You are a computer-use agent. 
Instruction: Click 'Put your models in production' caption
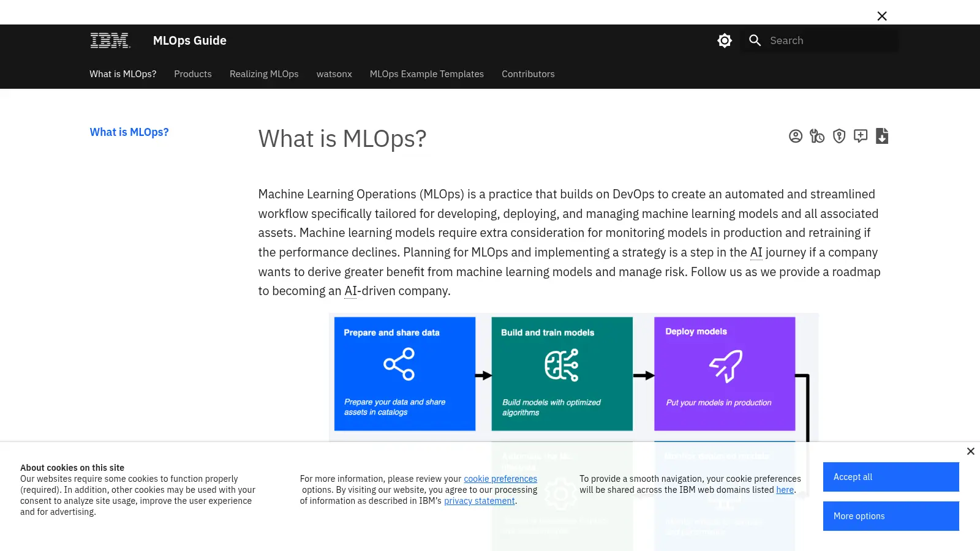pyautogui.click(x=719, y=403)
